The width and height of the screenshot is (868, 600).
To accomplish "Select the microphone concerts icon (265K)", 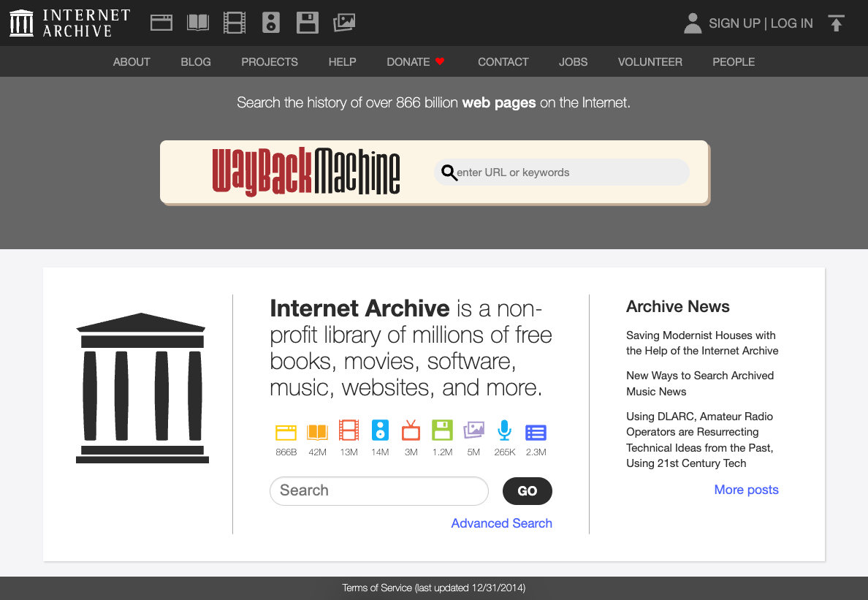I will pyautogui.click(x=504, y=430).
